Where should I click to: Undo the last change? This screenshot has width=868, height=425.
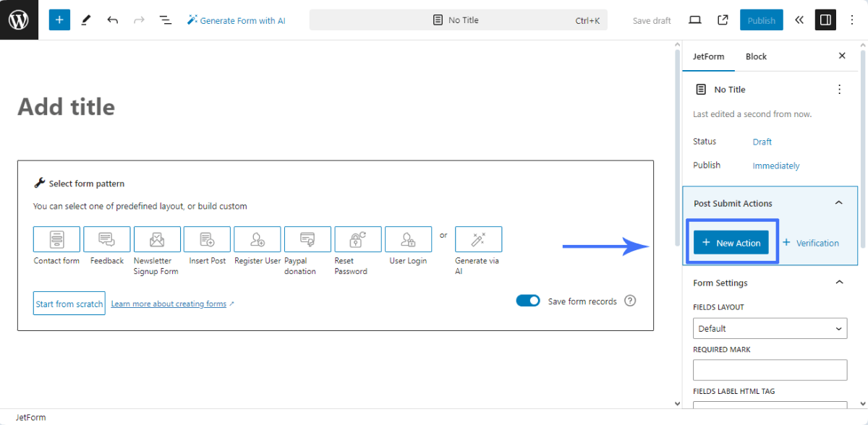coord(113,20)
